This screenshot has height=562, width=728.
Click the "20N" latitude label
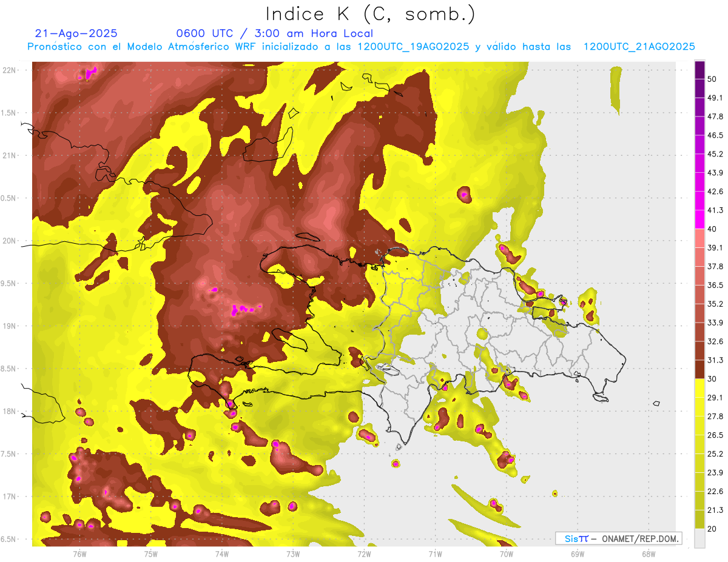click(9, 241)
